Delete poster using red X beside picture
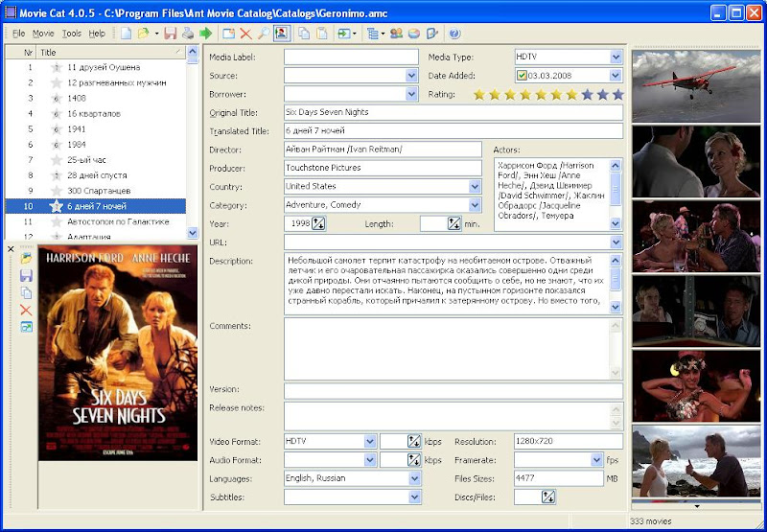 26,310
